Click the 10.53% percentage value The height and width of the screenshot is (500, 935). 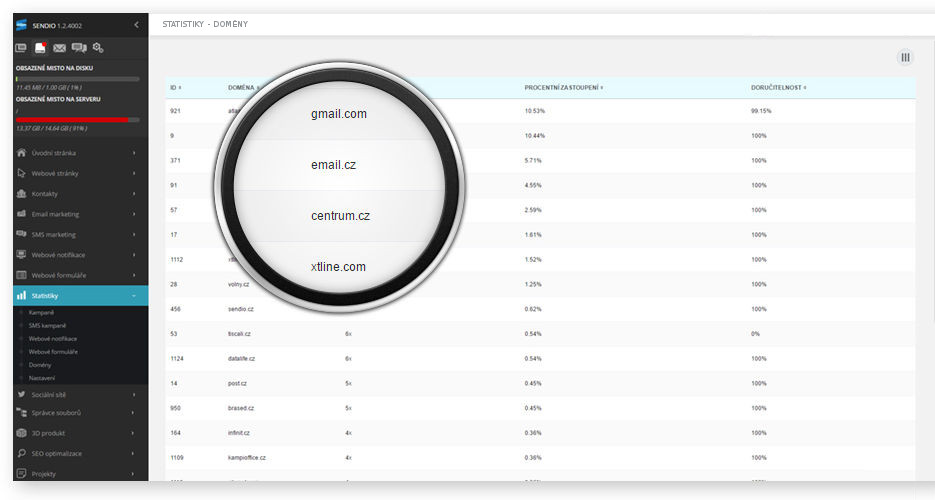click(535, 111)
